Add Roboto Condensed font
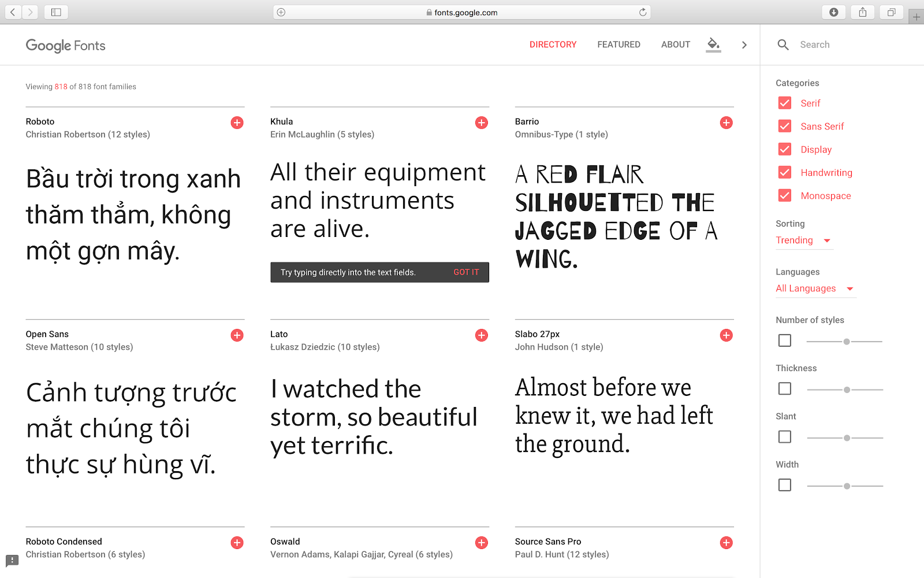 tap(237, 543)
